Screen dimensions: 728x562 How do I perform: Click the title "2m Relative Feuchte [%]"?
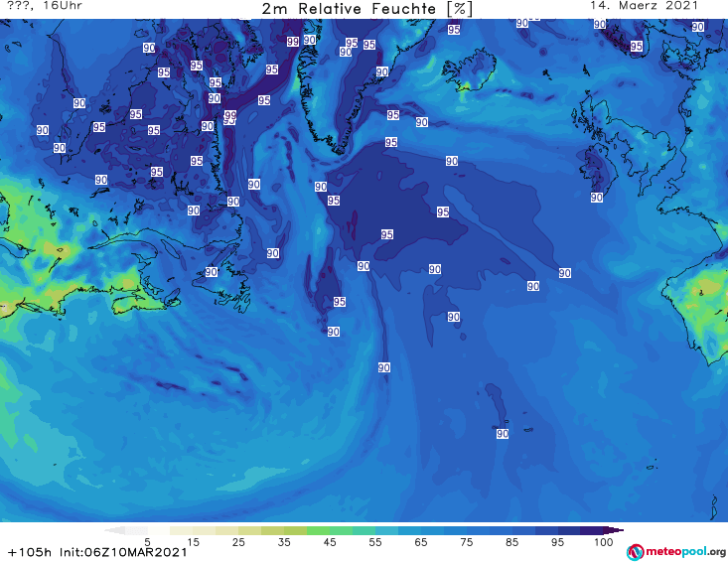366,9
